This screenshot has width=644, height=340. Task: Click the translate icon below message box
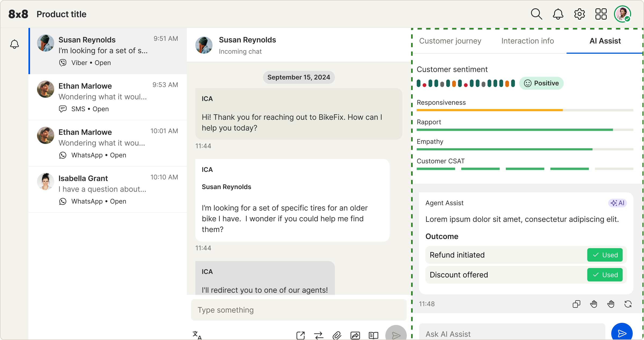click(197, 335)
